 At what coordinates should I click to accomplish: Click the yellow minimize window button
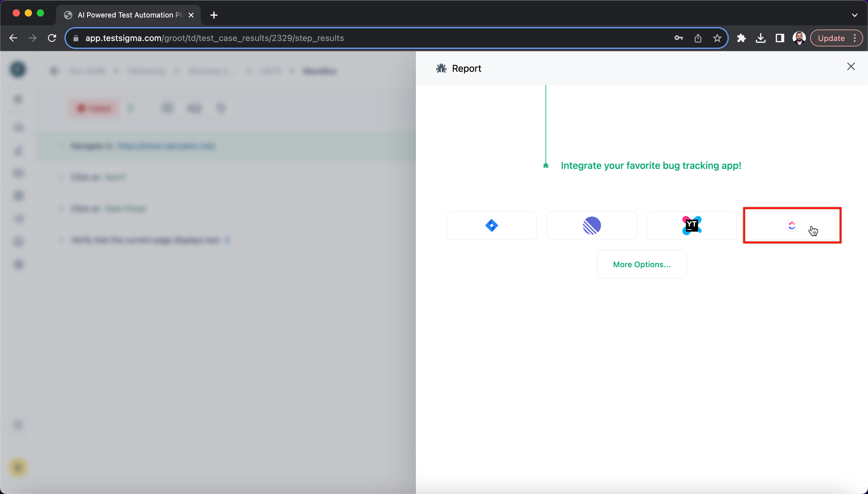(28, 13)
